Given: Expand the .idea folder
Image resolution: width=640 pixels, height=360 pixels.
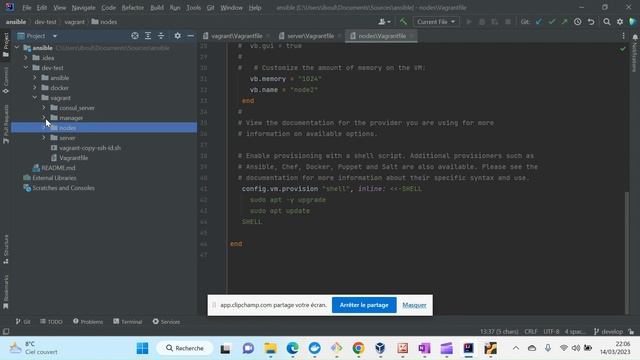Looking at the screenshot, I should tap(26, 58).
